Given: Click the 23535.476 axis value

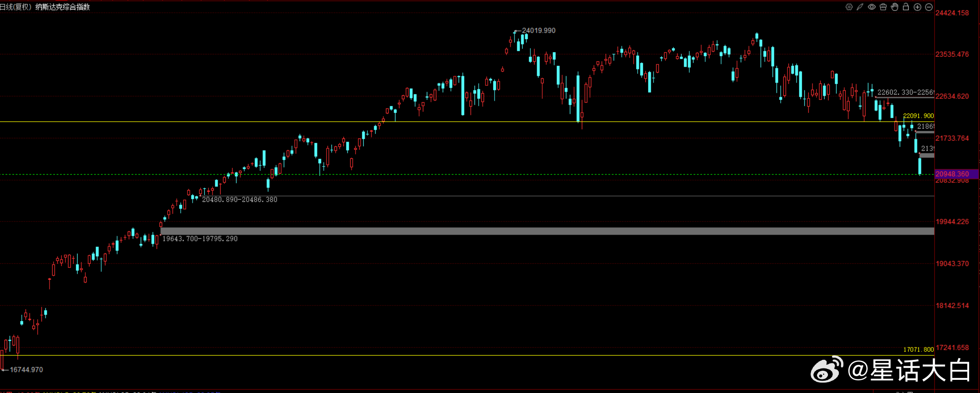Looking at the screenshot, I should point(952,54).
